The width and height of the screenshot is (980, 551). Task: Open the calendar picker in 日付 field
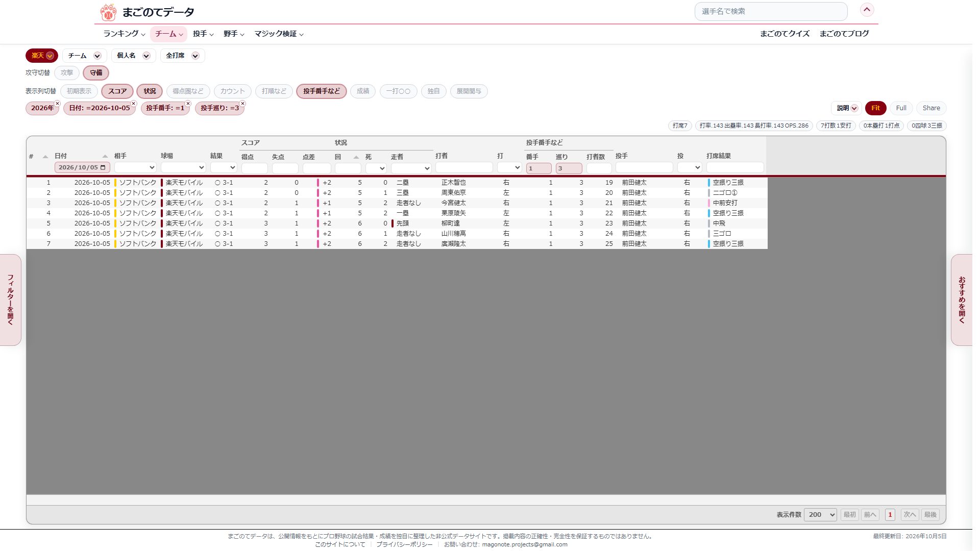point(103,168)
